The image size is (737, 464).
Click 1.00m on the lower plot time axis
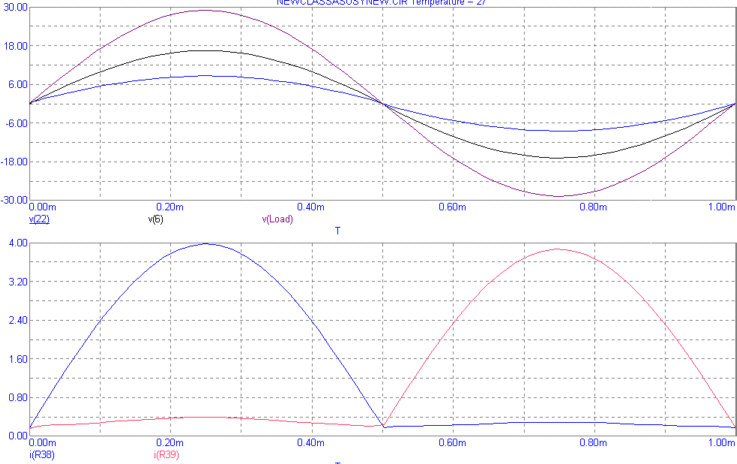722,443
